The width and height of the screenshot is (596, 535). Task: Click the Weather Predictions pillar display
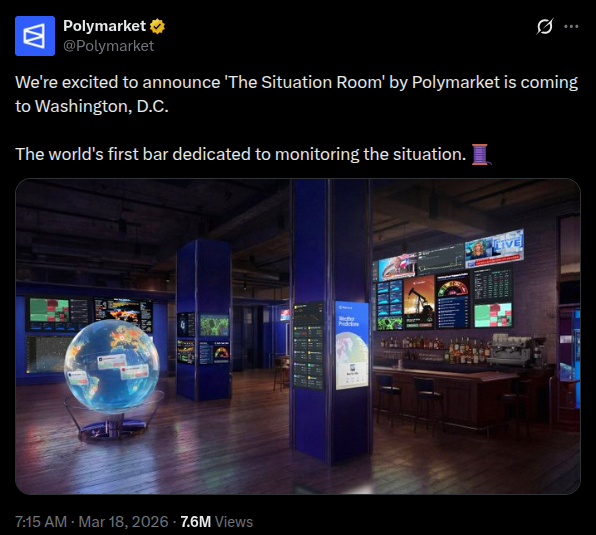coord(352,346)
